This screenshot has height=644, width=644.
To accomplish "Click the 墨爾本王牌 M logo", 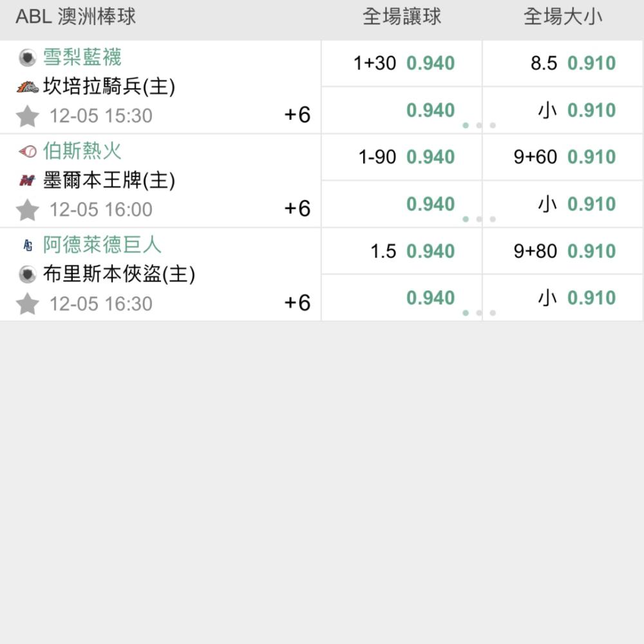I will 28,180.
